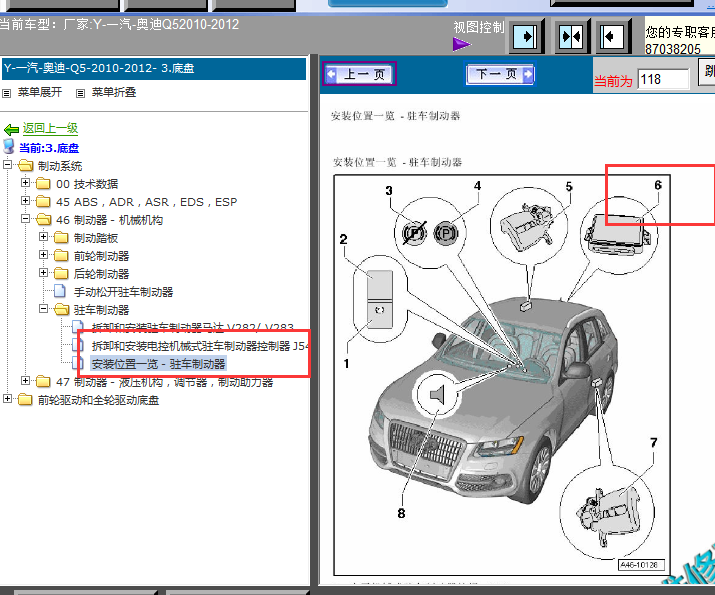Expand 45 ABS, ADR, ASR node

[26, 201]
